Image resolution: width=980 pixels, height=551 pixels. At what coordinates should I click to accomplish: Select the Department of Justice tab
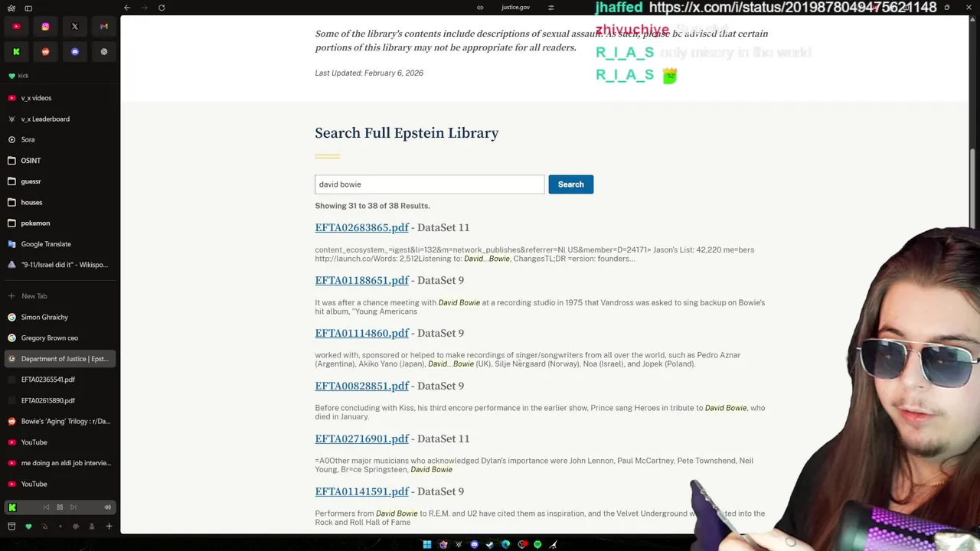[60, 359]
